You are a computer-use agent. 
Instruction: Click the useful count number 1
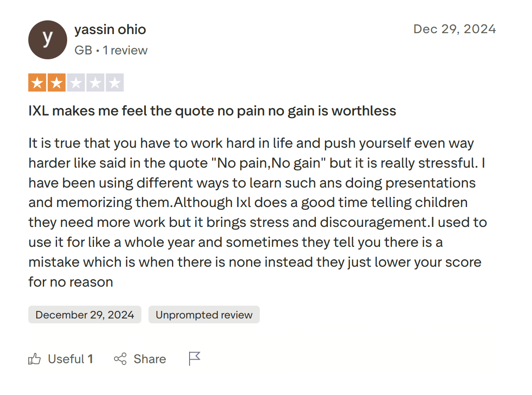coord(90,359)
